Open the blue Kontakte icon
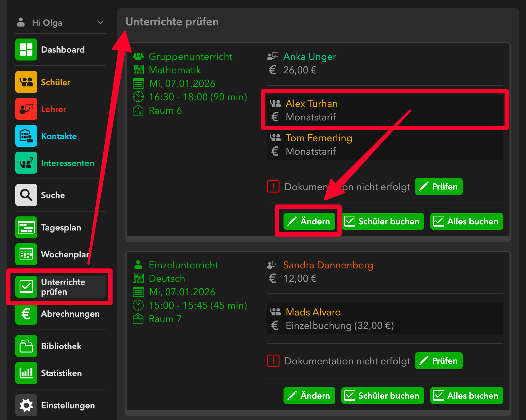This screenshot has height=420, width=526. (26, 136)
